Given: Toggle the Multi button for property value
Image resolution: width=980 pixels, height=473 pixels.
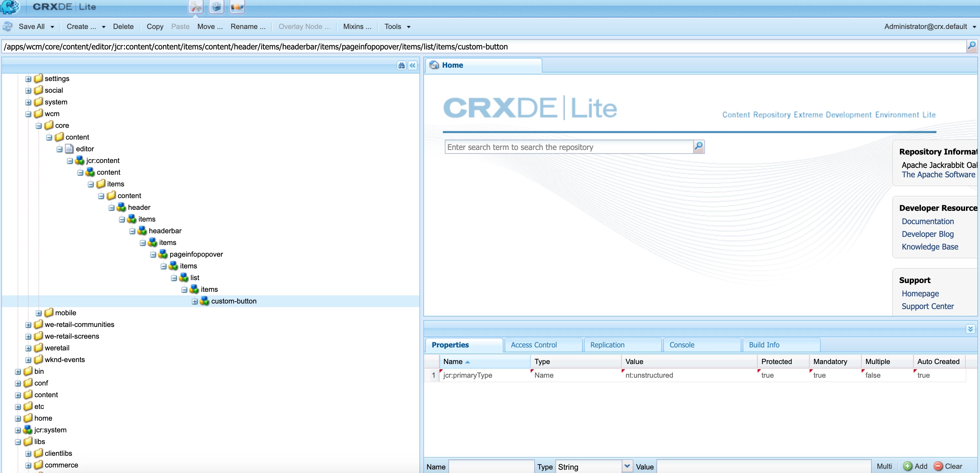Looking at the screenshot, I should (x=884, y=466).
